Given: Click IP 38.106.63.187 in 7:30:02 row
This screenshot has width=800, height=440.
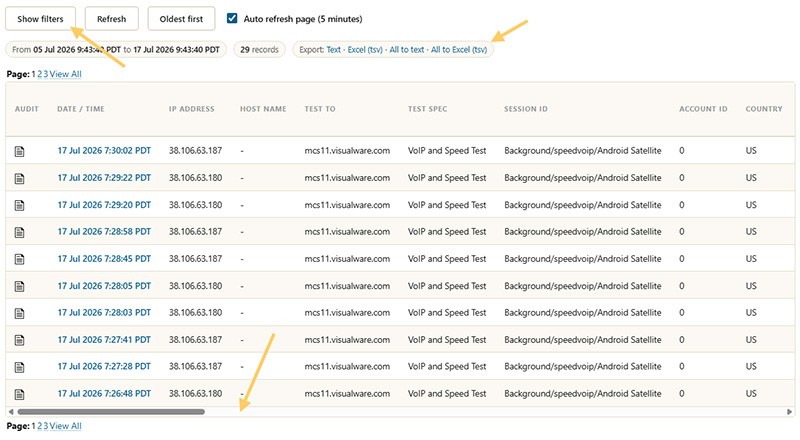Looking at the screenshot, I should [x=195, y=151].
